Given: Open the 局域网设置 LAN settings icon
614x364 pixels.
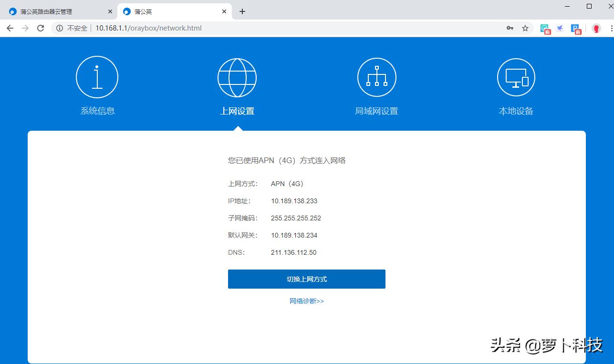Looking at the screenshot, I should (376, 77).
